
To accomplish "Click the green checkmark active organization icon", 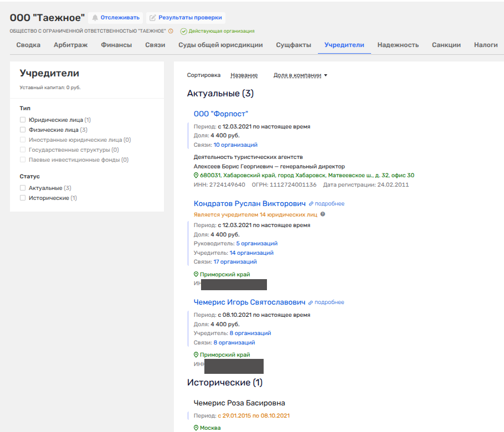I will pos(183,31).
